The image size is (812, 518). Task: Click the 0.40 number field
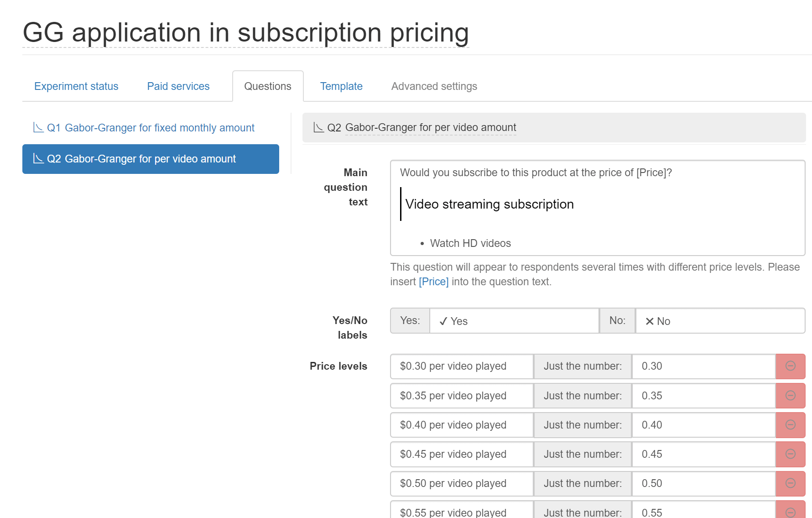(x=704, y=425)
